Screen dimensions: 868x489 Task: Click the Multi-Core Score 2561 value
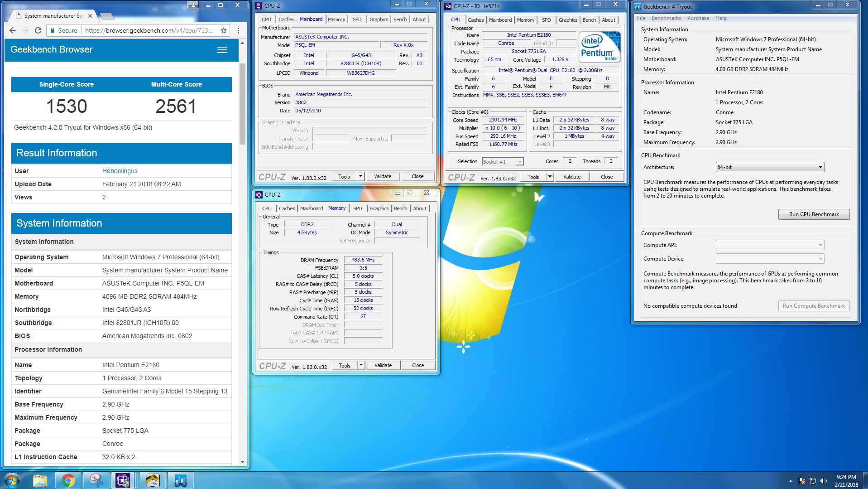point(176,107)
